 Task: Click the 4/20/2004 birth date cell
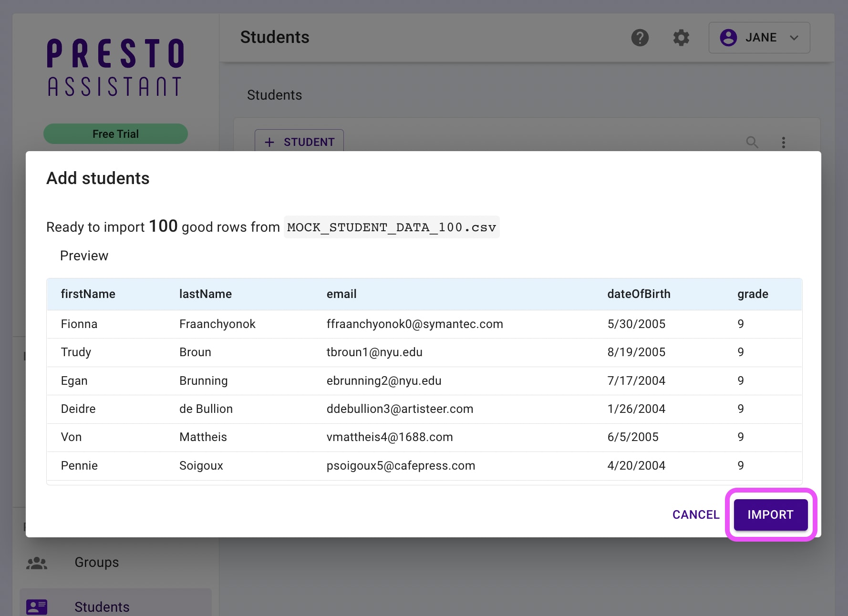(x=636, y=466)
